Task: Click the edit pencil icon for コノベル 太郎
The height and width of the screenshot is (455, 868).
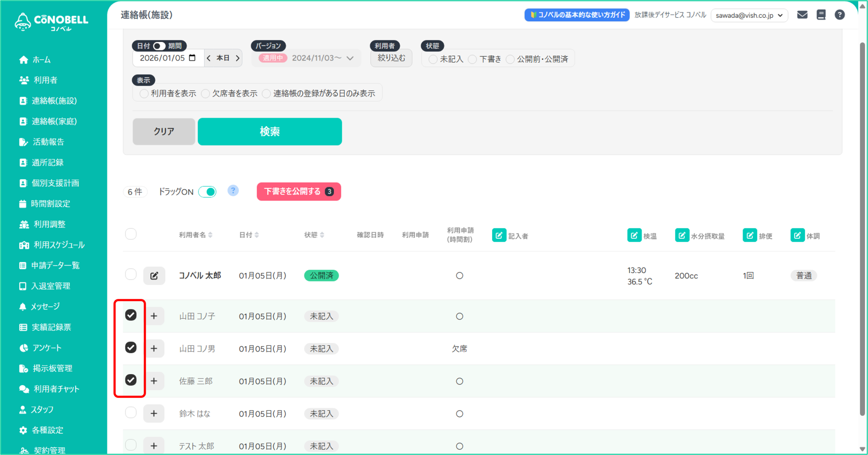Action: 154,276
